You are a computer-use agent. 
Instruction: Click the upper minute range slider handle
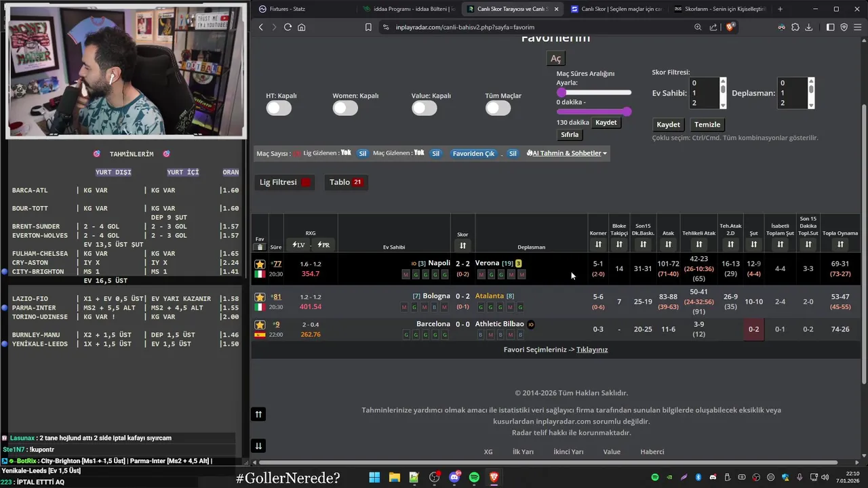[x=561, y=92]
